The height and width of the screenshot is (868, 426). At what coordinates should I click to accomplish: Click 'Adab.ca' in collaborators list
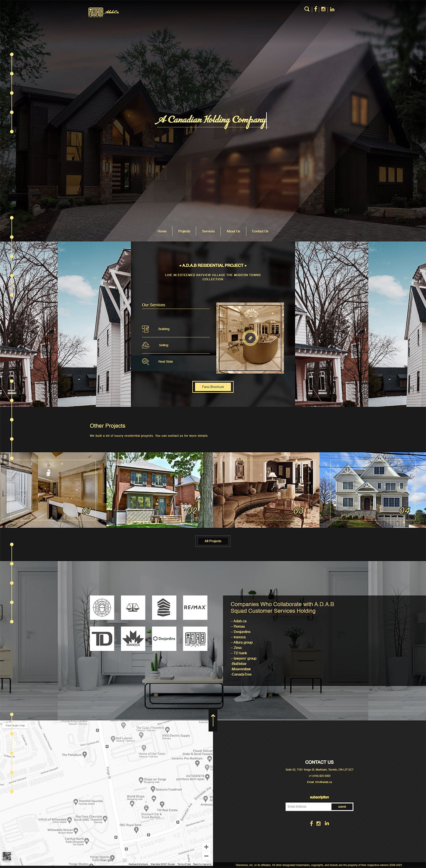pyautogui.click(x=239, y=621)
